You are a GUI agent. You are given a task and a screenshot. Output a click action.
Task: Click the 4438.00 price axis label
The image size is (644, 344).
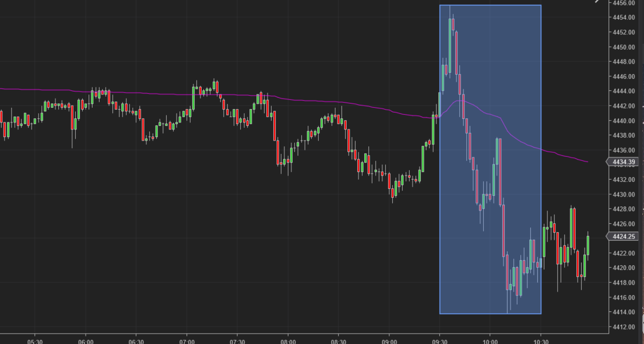point(624,135)
